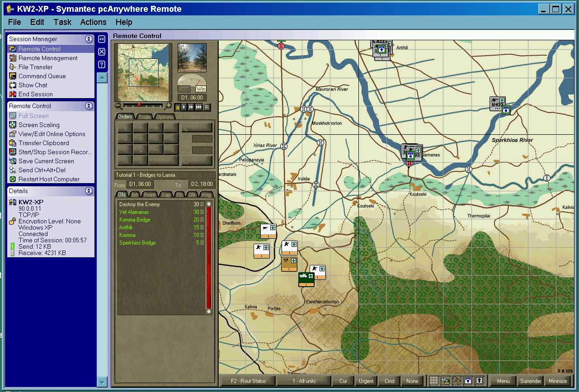Pause the game with the pause button

pyautogui.click(x=178, y=107)
